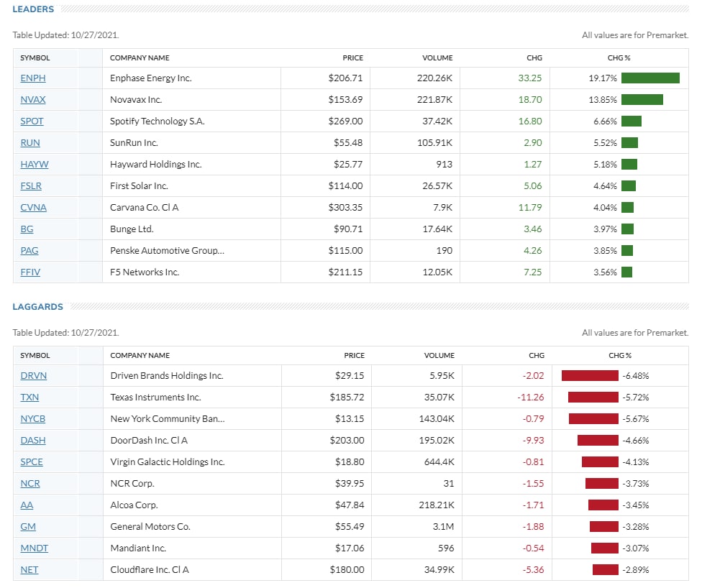This screenshot has height=588, width=702.
Task: Click Bunge Ltd. company name
Action: (132, 229)
